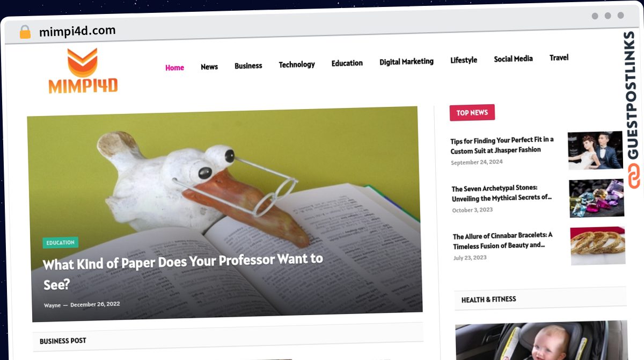The image size is (644, 360).
Task: Navigate to Digital Marketing category
Action: (x=406, y=62)
